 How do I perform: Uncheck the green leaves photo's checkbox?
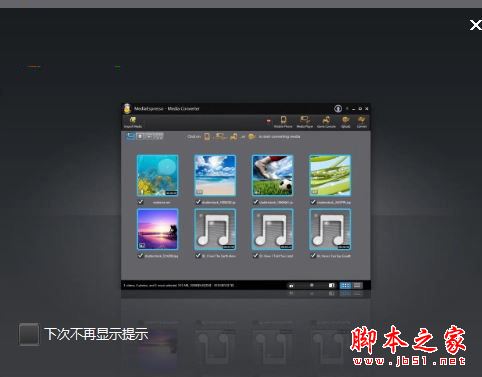point(313,202)
